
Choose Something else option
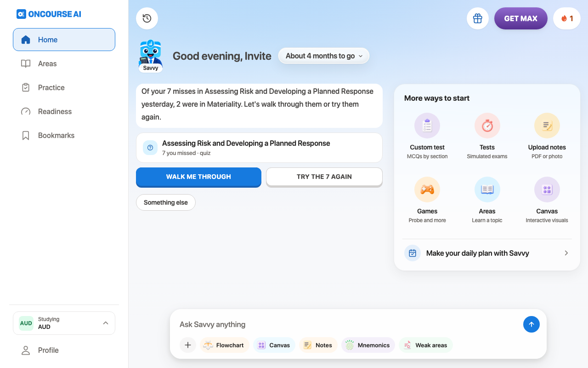[166, 202]
